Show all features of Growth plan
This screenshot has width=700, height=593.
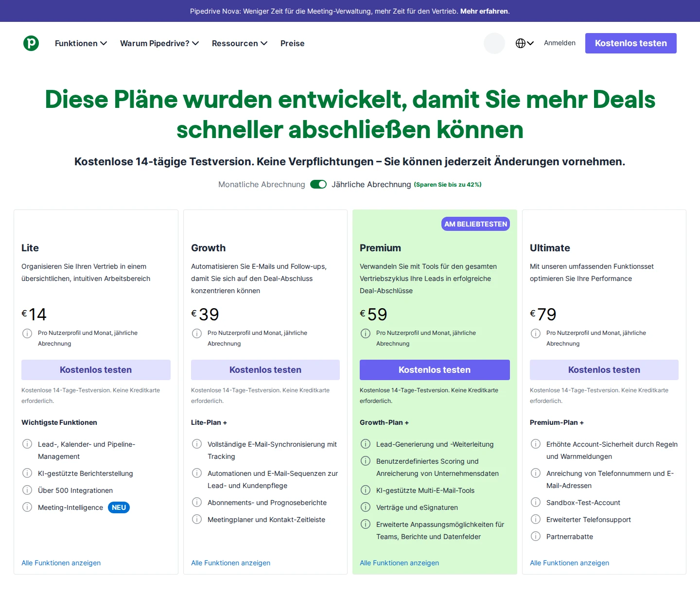(x=231, y=563)
